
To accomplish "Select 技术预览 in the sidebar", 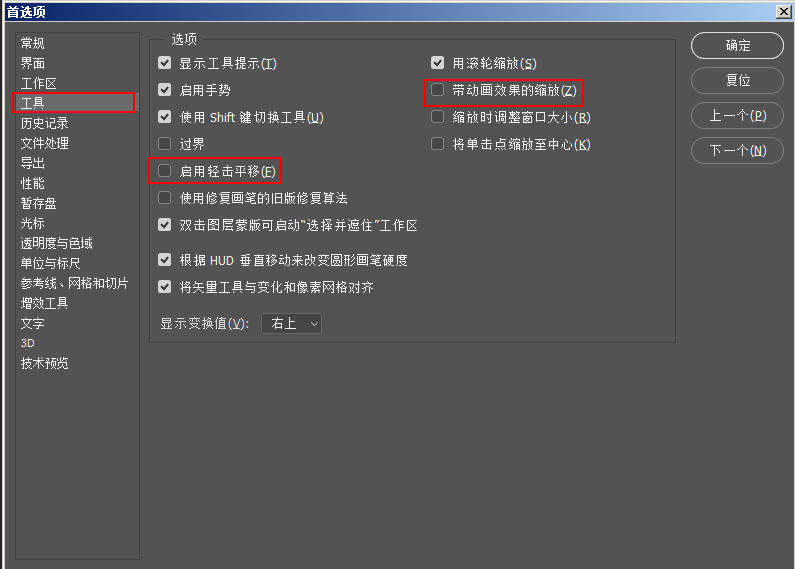I will [44, 363].
